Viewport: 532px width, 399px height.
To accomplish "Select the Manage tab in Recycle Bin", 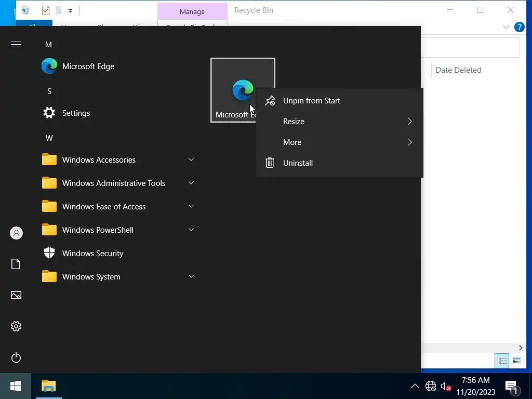I will tap(192, 11).
